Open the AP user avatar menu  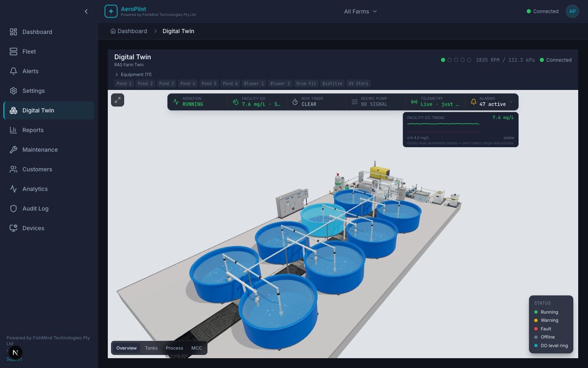(572, 11)
